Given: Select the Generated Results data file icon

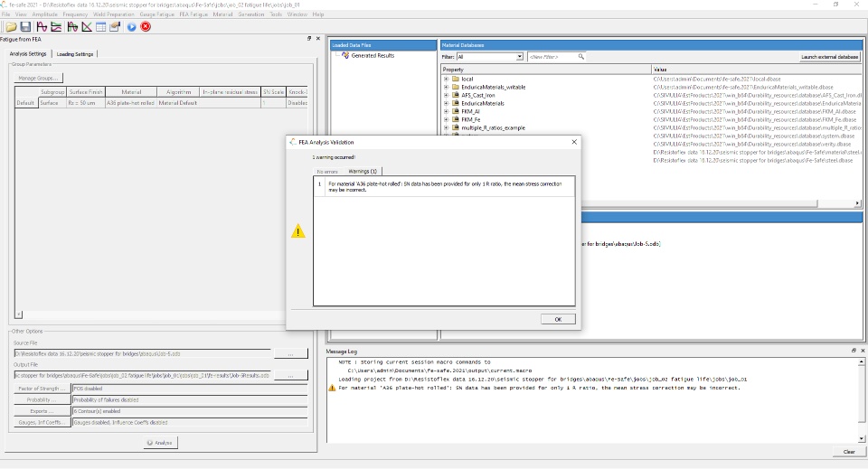Looking at the screenshot, I should [x=345, y=55].
